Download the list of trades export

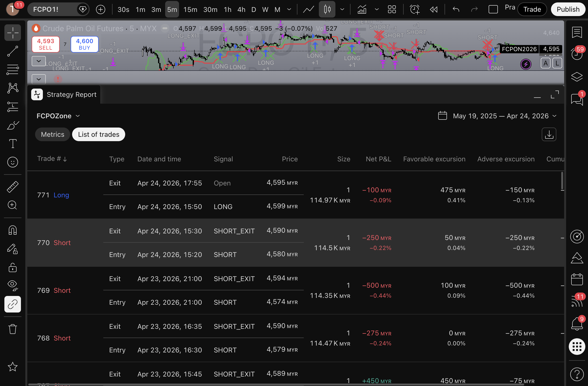coord(549,135)
